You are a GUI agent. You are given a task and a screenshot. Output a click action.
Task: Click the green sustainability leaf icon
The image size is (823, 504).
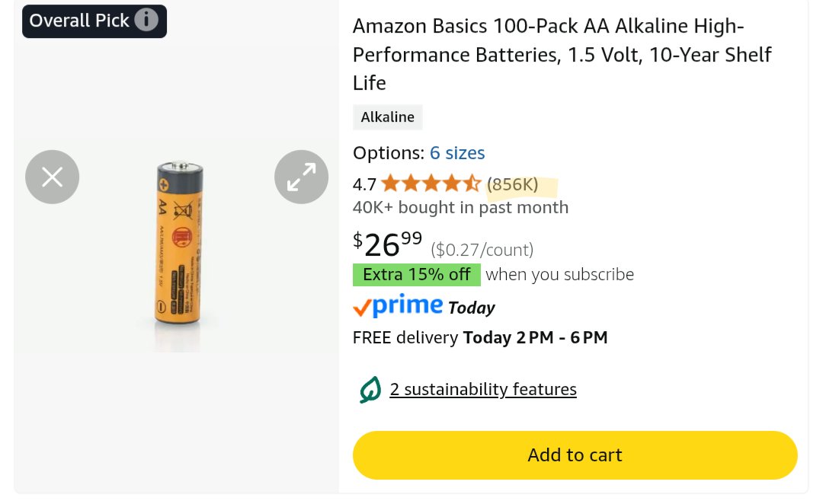pyautogui.click(x=370, y=390)
